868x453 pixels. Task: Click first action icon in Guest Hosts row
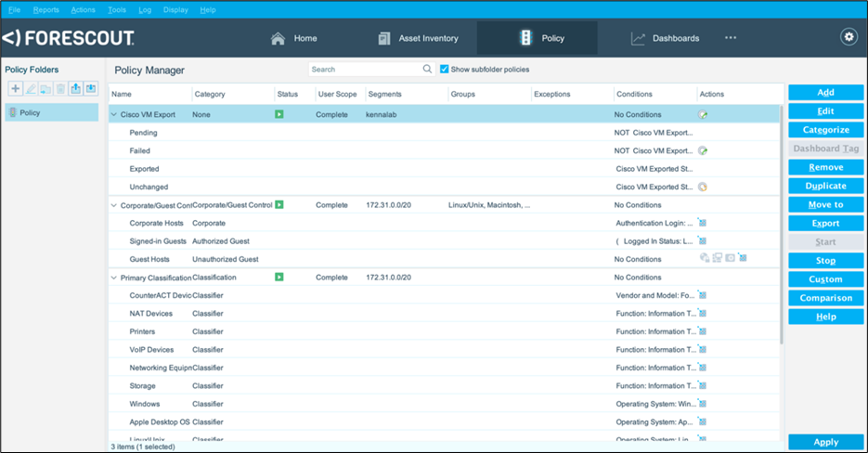704,257
